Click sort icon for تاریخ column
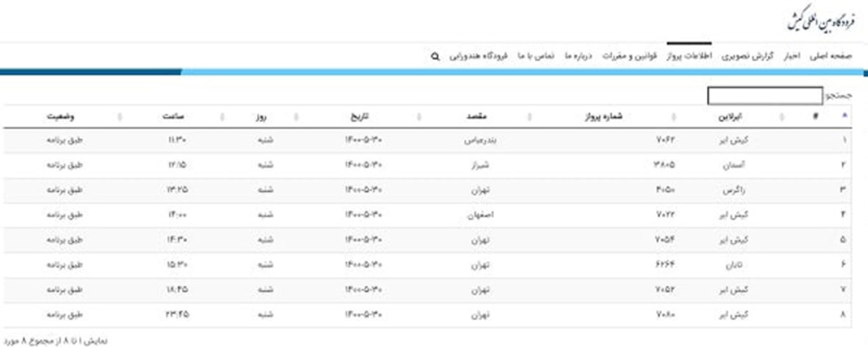Image resolution: width=868 pixels, height=347 pixels. coord(419,117)
